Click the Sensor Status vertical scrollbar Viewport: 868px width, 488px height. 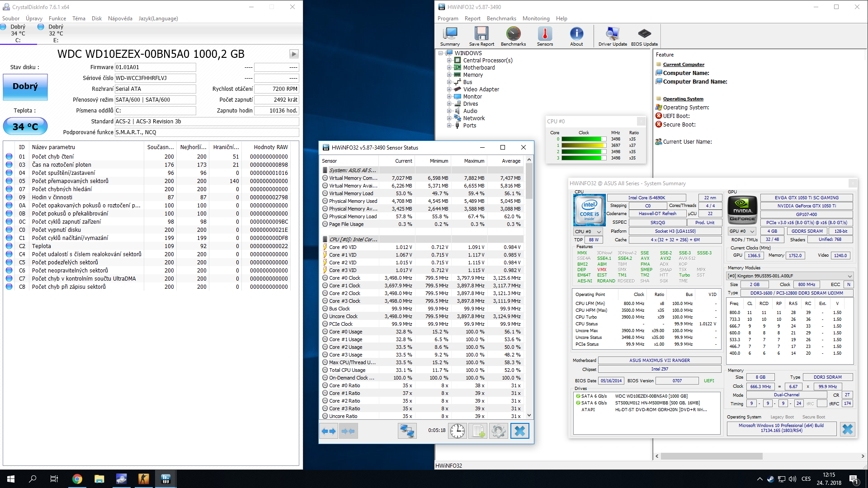(529, 287)
